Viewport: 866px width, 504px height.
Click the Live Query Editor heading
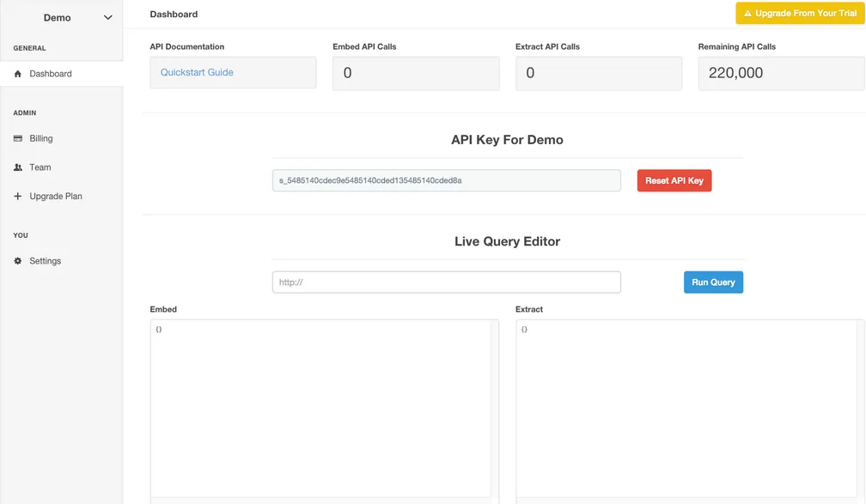coord(507,241)
